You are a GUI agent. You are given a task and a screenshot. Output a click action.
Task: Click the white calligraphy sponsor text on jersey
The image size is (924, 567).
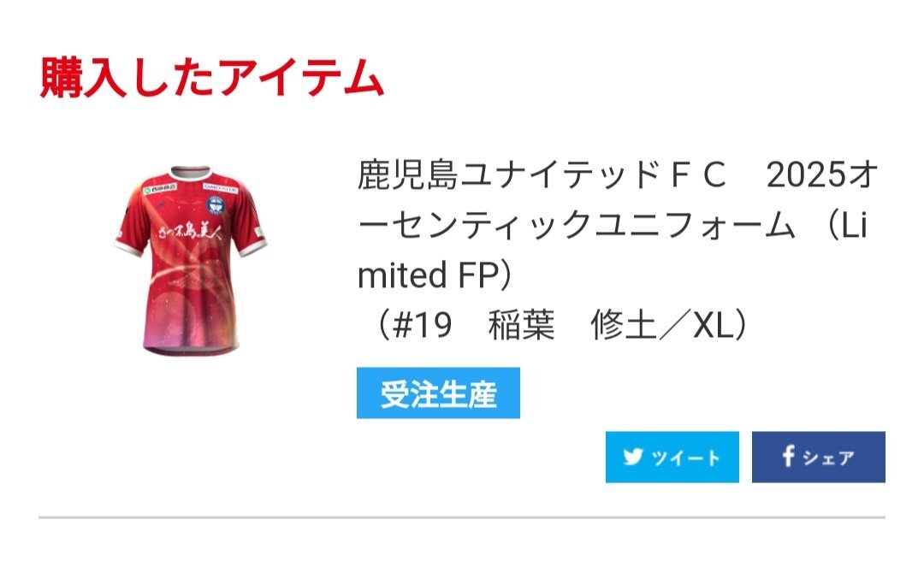click(189, 230)
